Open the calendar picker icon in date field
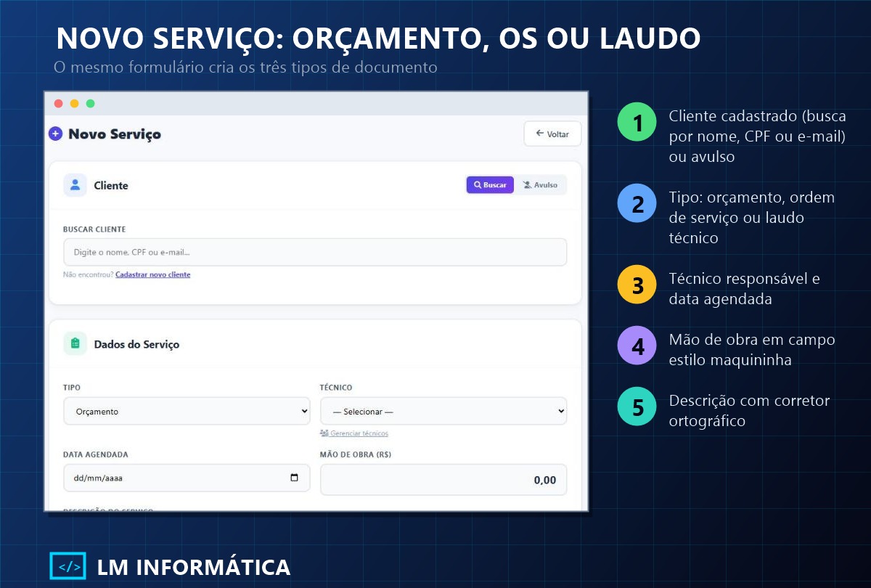The image size is (871, 588). pos(294,478)
